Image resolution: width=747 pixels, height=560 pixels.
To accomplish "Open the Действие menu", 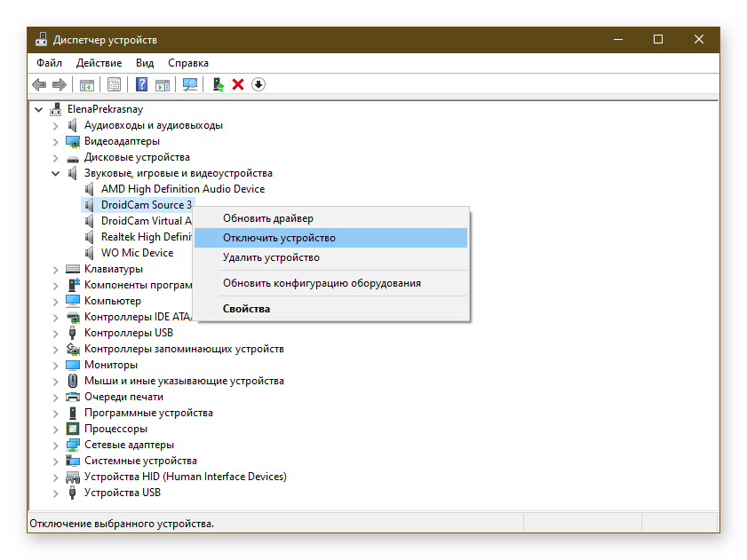I will click(x=99, y=63).
